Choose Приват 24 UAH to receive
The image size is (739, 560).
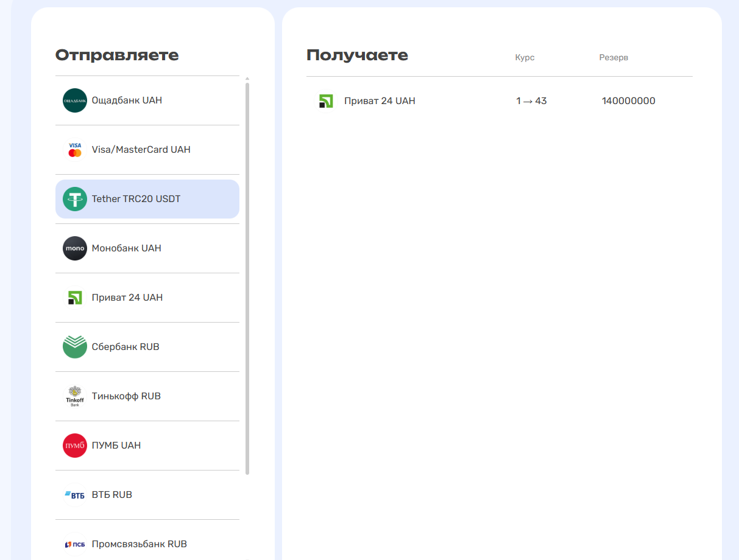point(379,101)
